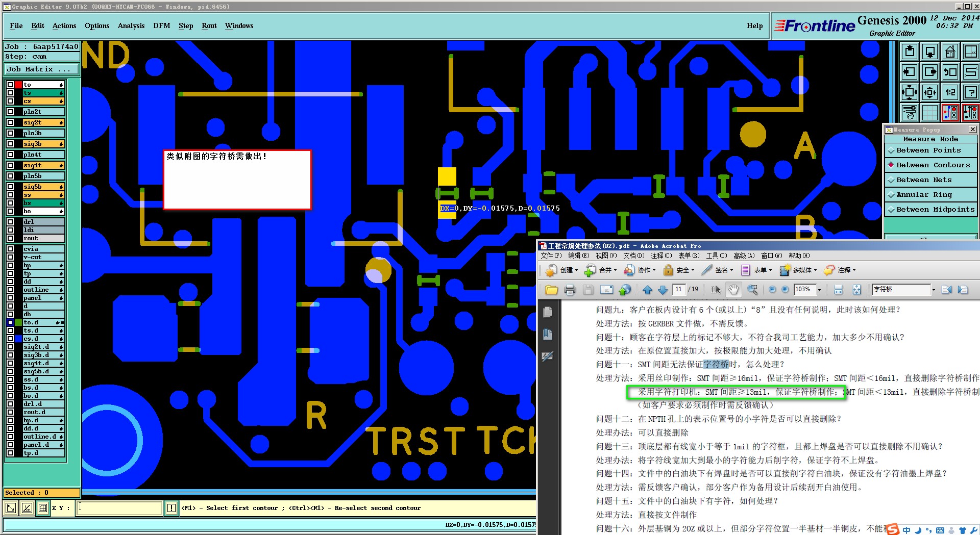Click the Help button
Screen dimensions: 980x535
(755, 26)
